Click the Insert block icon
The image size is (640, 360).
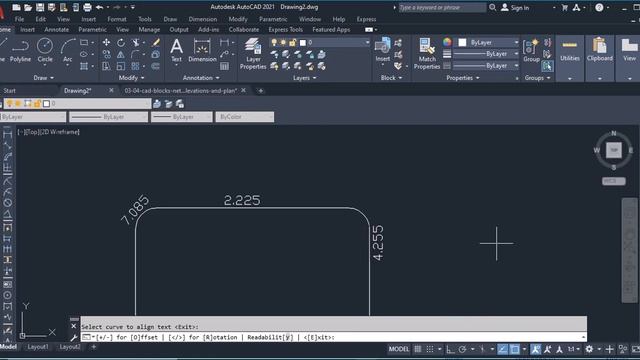[382, 49]
